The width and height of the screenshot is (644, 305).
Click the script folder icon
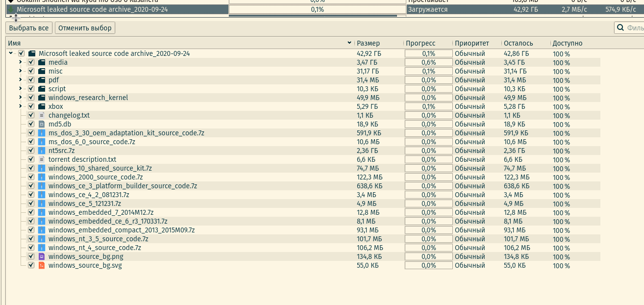tap(42, 89)
